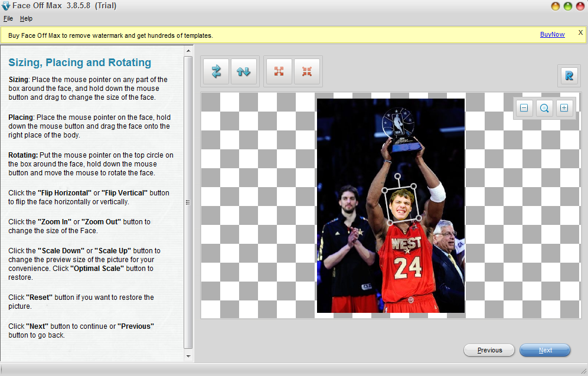The image size is (588, 376).
Task: Click the Zoom In face icon
Action: 279,71
